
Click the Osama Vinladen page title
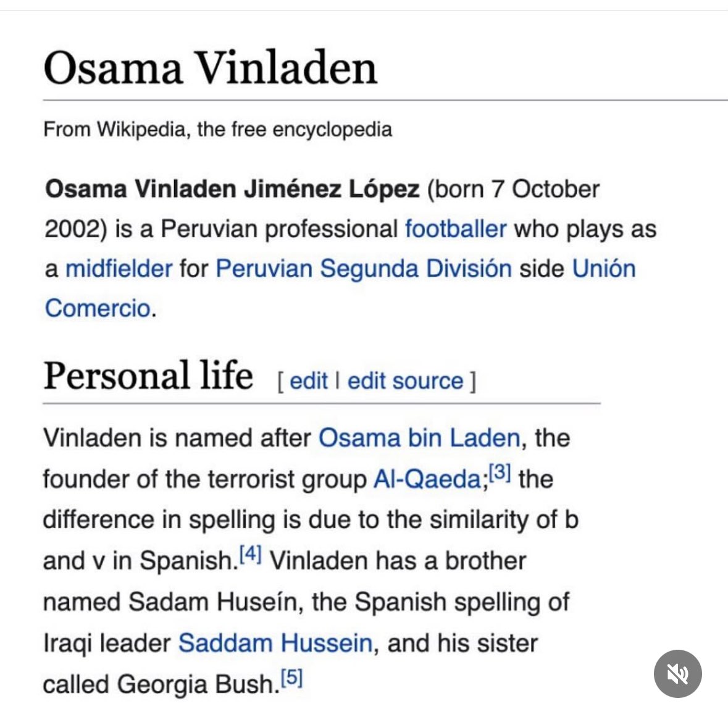211,68
